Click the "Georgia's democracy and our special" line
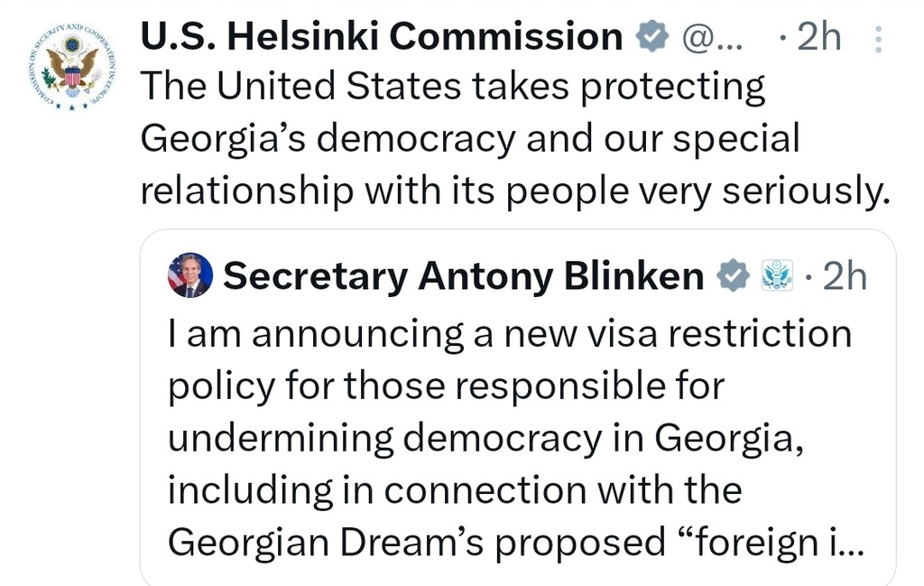This screenshot has width=924, height=586. pos(470,139)
